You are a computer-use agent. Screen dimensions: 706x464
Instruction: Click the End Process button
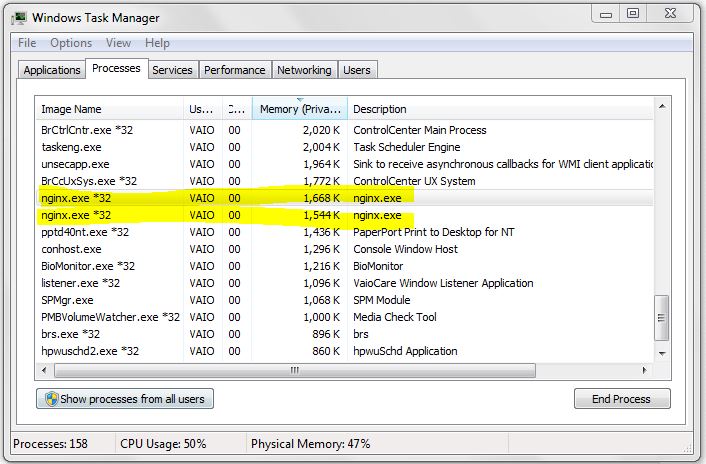click(622, 399)
